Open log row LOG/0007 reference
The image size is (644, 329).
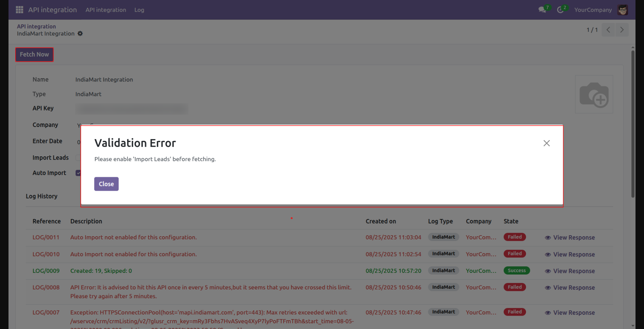46,312
